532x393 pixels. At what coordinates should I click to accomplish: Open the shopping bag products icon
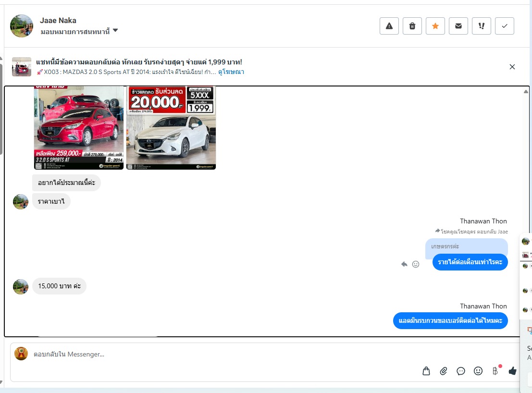426,371
